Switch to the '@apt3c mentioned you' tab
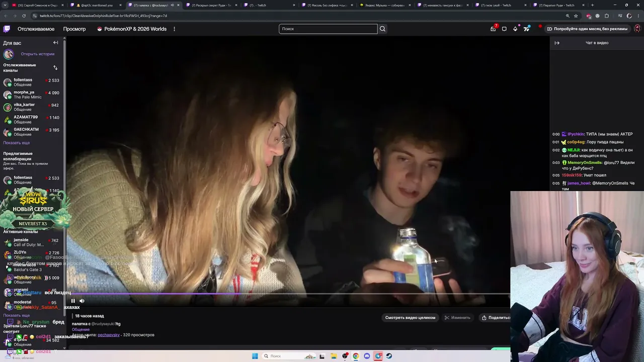This screenshot has height=362, width=644. [96, 5]
